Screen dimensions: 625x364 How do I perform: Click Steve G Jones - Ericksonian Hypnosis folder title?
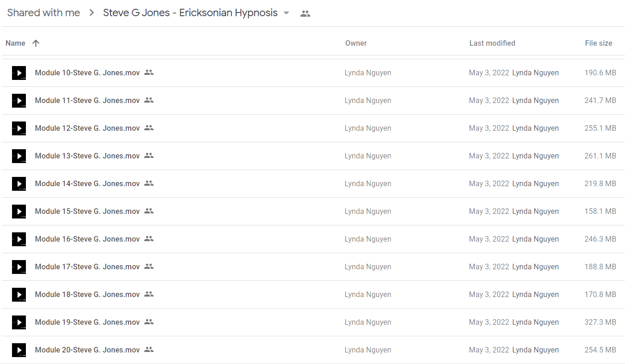click(190, 13)
